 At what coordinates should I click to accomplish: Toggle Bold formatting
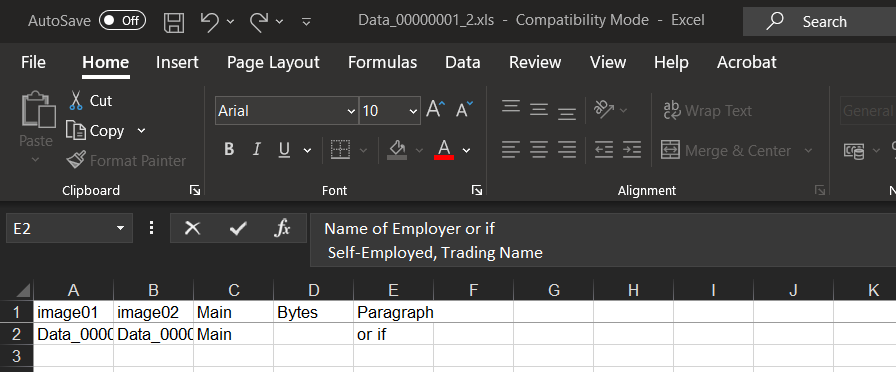pyautogui.click(x=229, y=150)
